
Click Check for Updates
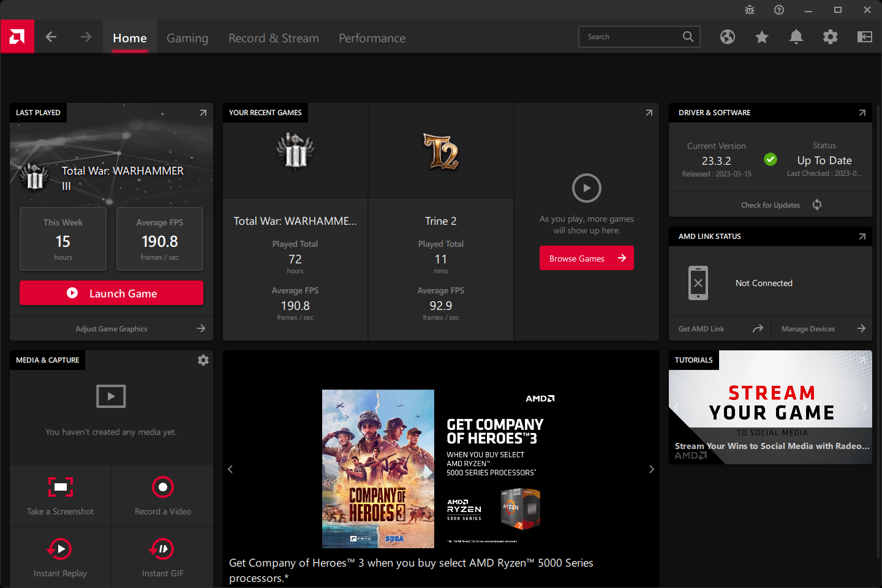click(771, 205)
